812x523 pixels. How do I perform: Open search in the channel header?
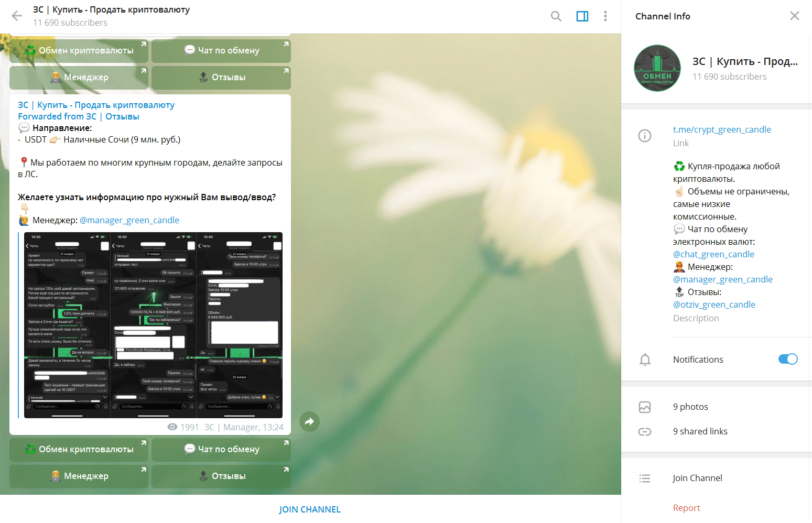556,16
